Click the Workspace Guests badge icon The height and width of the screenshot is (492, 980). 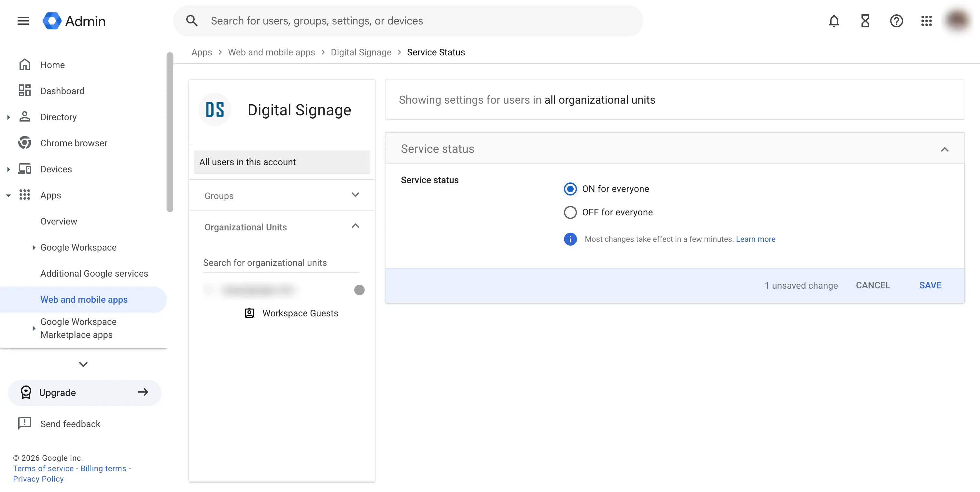coord(249,313)
